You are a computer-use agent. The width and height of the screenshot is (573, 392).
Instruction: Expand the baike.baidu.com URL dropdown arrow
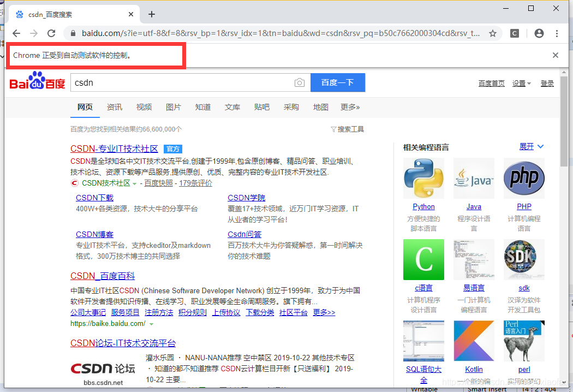(x=151, y=324)
